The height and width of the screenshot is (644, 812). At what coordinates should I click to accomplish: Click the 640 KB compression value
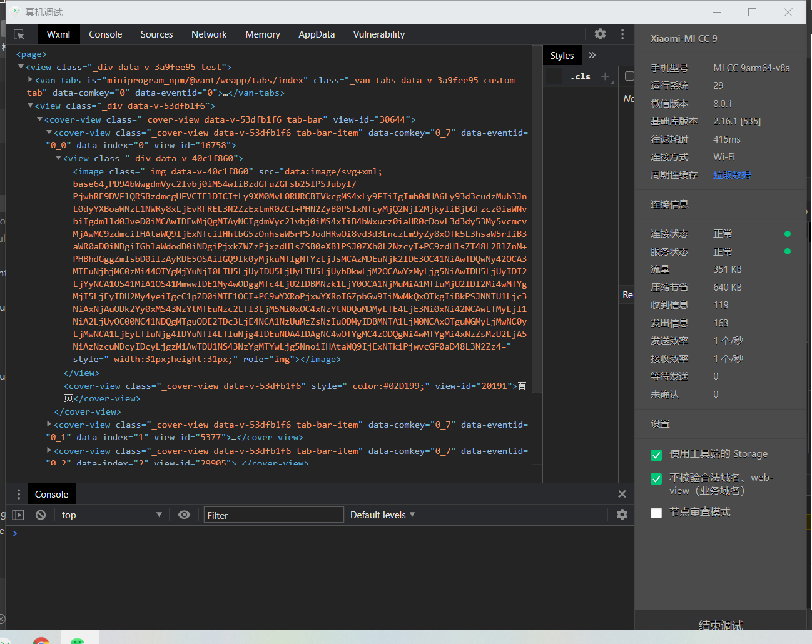(728, 287)
